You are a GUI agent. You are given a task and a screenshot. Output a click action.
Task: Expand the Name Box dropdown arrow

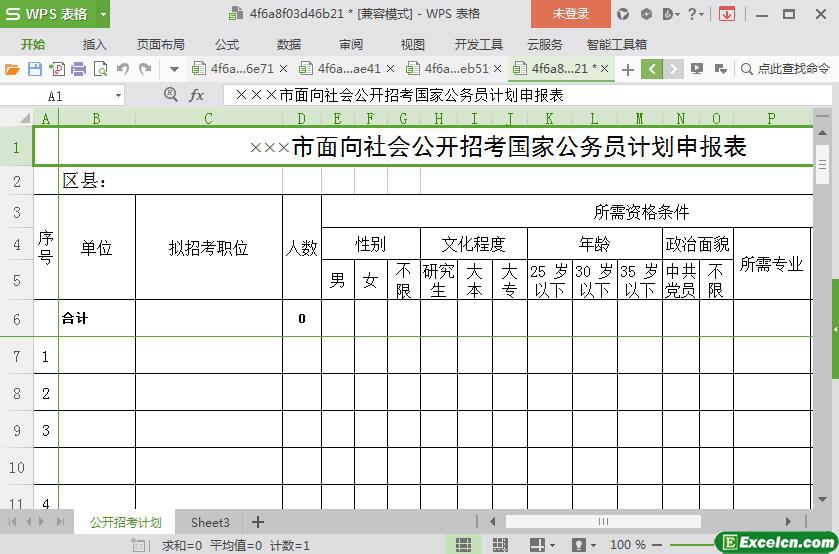coord(118,96)
